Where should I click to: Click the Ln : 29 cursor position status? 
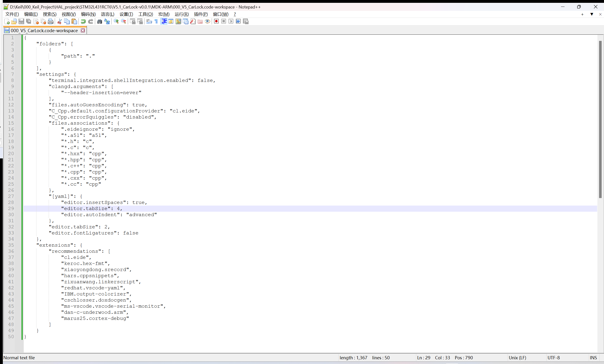click(424, 358)
